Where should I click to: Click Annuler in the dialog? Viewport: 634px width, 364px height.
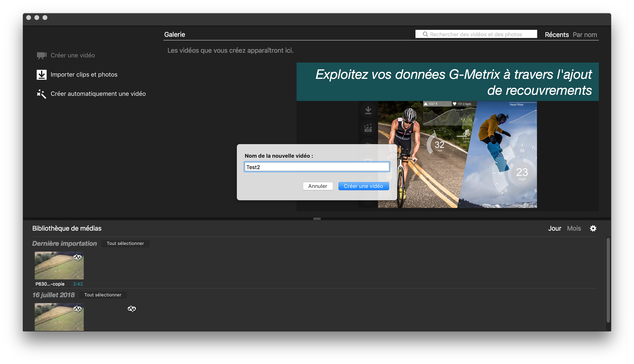click(x=318, y=186)
